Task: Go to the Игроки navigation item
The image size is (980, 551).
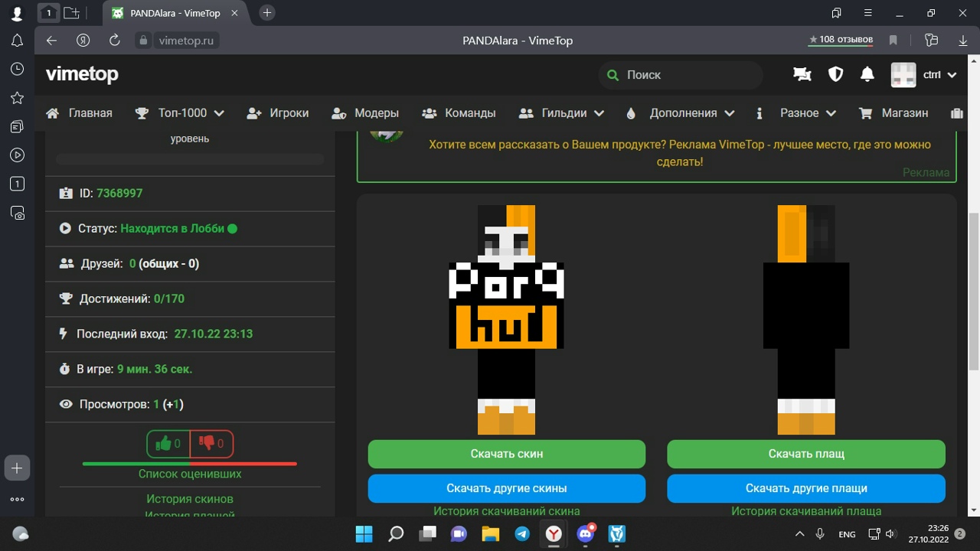Action: [278, 113]
